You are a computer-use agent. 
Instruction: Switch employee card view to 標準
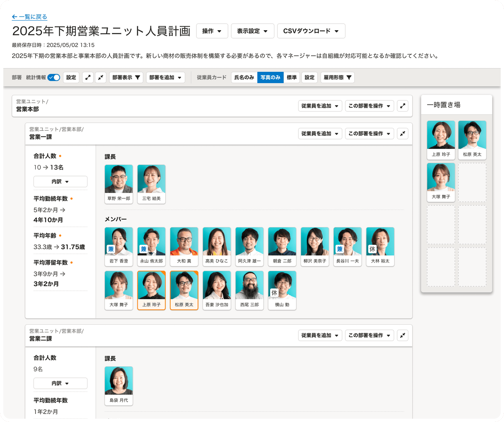pyautogui.click(x=291, y=78)
